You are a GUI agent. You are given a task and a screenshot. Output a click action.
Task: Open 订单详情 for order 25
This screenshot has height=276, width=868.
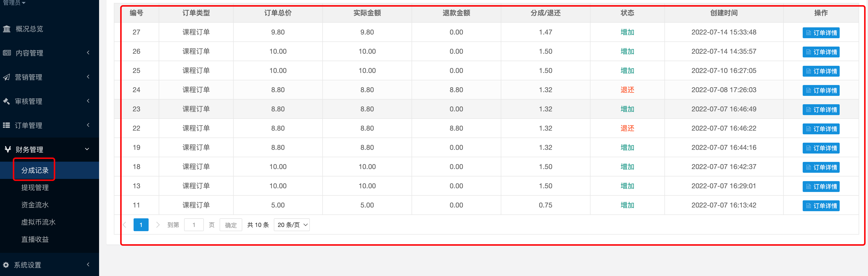coord(821,71)
